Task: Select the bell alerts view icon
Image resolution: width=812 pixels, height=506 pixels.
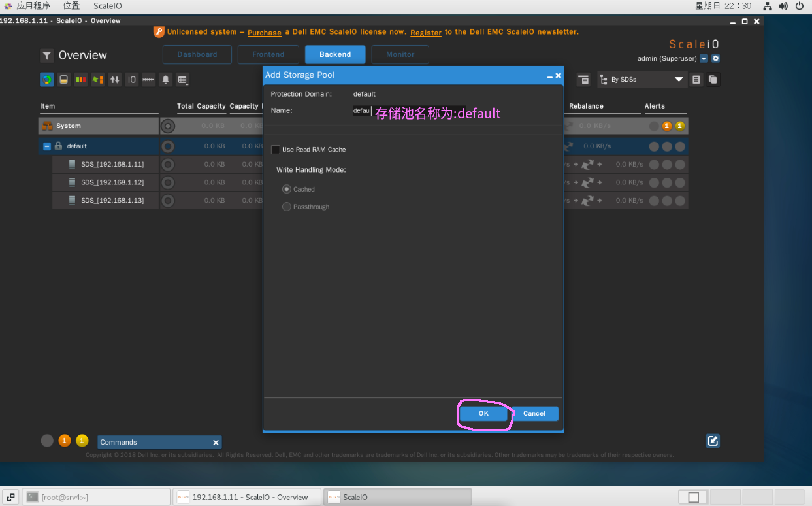Action: [166, 79]
